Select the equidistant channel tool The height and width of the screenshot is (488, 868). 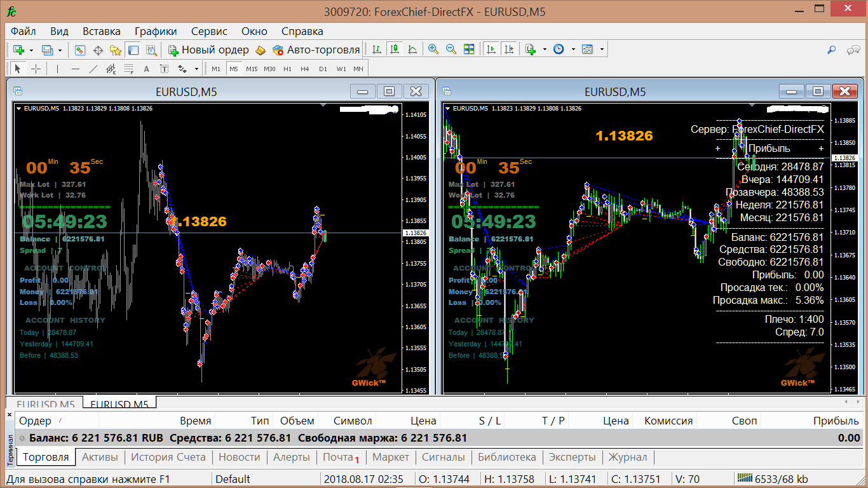111,69
